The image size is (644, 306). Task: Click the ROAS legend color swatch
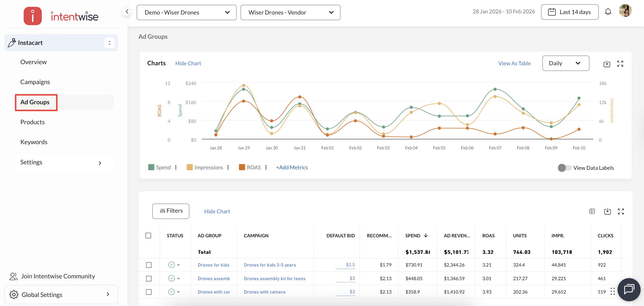242,167
